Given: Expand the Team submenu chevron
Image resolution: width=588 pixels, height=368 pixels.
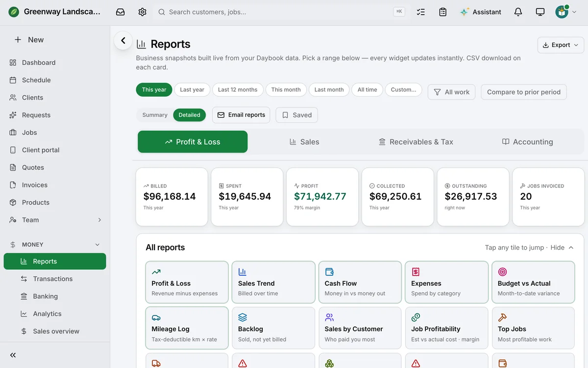Looking at the screenshot, I should [99, 220].
